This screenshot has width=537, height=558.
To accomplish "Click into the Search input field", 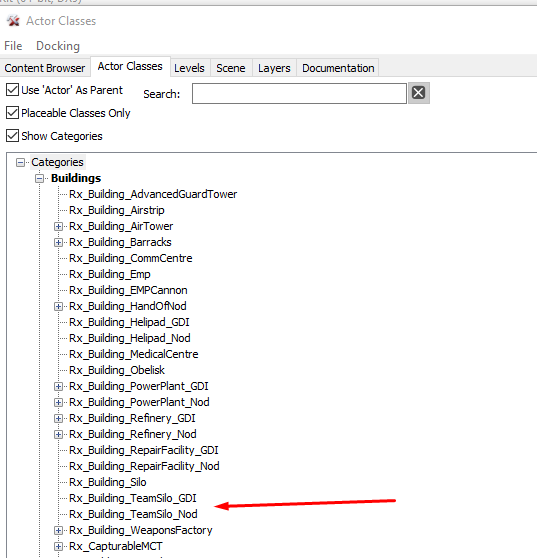I will (299, 94).
